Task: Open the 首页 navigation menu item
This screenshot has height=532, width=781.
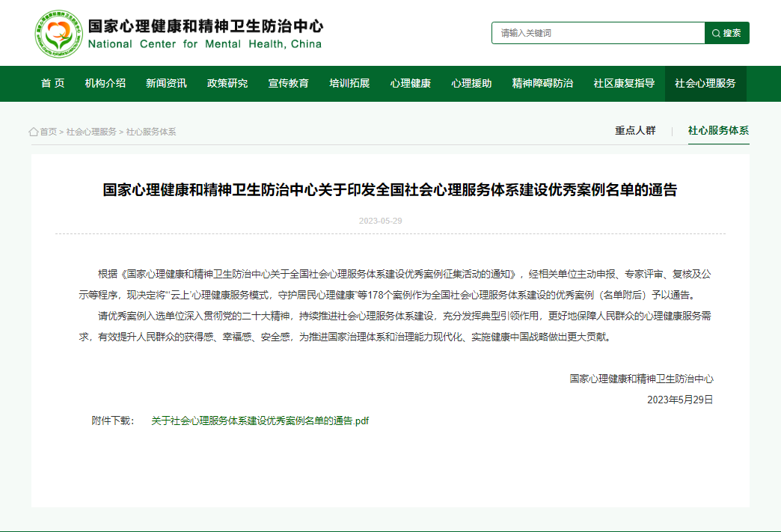Action: click(x=52, y=83)
